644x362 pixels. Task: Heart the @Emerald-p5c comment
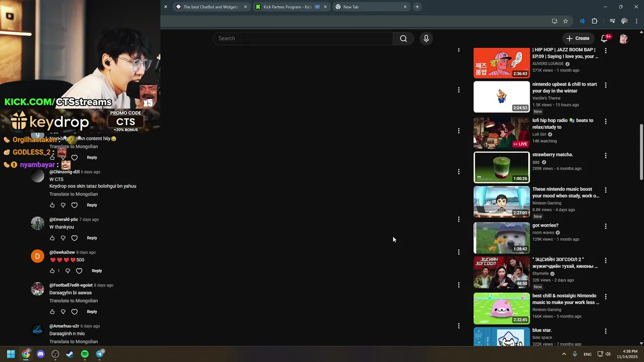(74, 238)
